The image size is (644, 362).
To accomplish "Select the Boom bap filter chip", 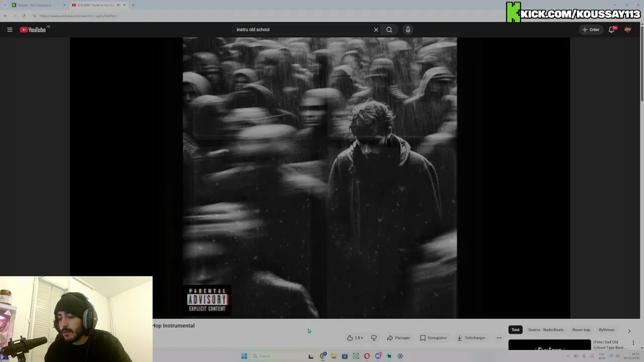I will tap(581, 330).
